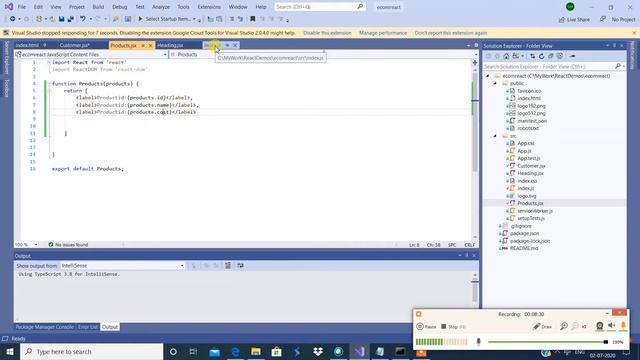Open the File menu

22,7
